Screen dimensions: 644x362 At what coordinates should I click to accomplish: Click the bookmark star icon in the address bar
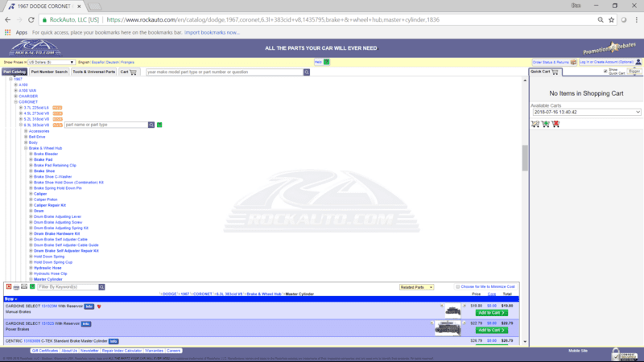point(611,19)
